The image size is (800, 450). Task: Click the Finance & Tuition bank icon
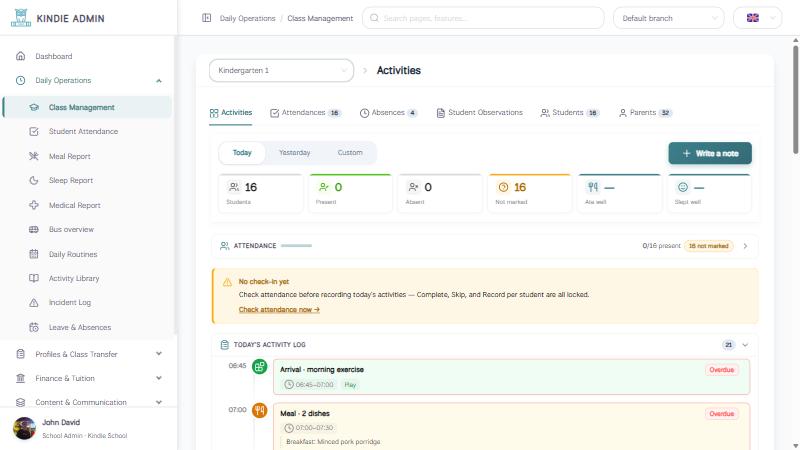point(20,378)
